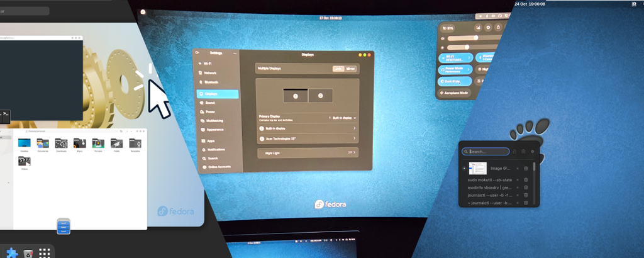This screenshot has width=644, height=258.
Task: Star the Image clipboard entry
Action: click(518, 169)
